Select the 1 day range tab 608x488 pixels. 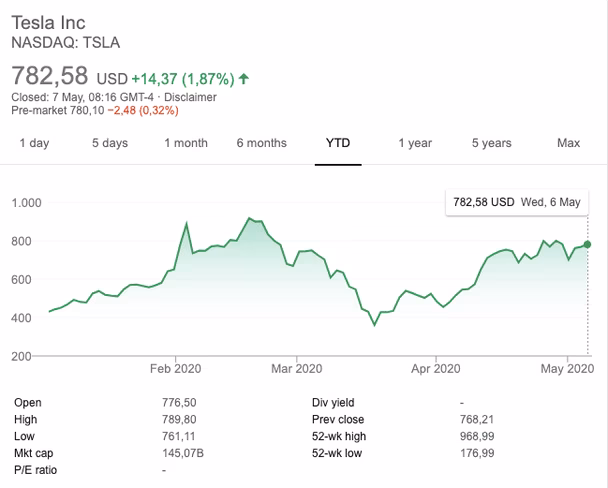click(x=35, y=143)
